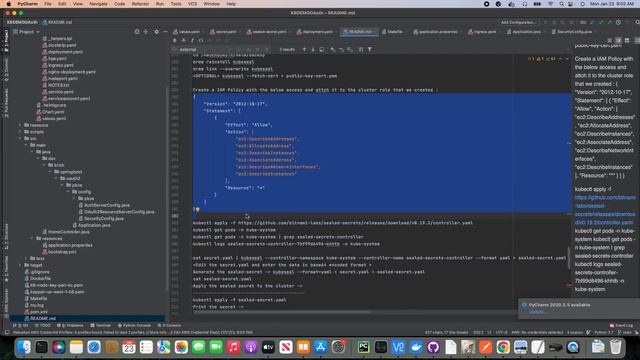The image size is (640, 360).
Task: Open the Navigate menu
Action: (x=98, y=4)
